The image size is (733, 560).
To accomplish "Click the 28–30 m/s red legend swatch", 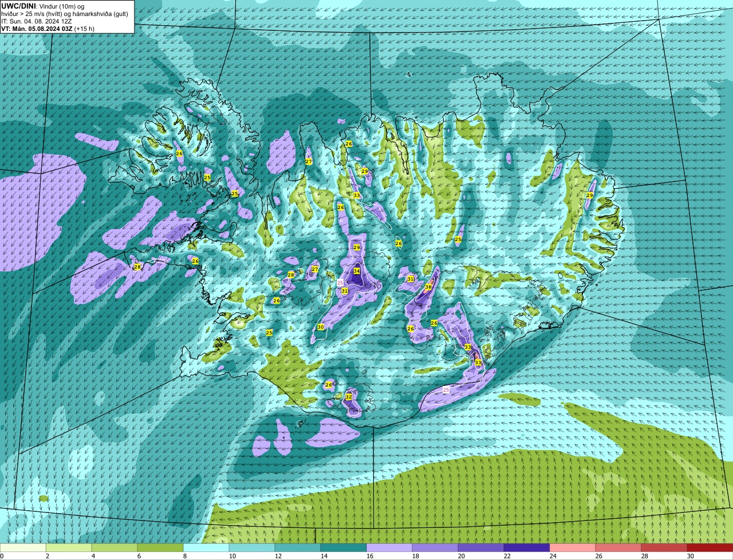I will 664,548.
